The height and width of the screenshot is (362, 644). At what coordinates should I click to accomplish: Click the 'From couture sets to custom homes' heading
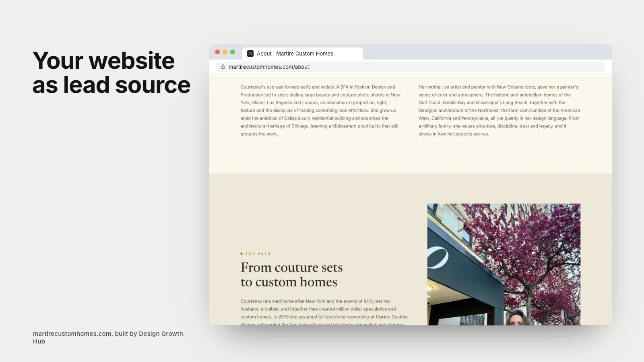click(291, 275)
